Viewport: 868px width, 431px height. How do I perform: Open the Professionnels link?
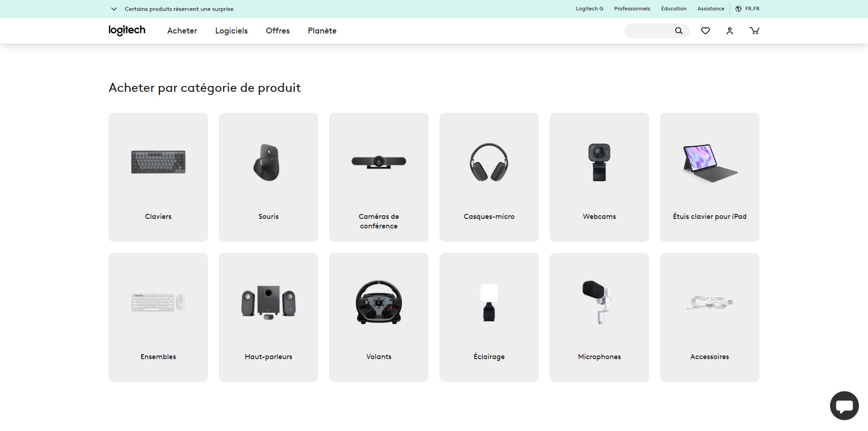point(632,9)
